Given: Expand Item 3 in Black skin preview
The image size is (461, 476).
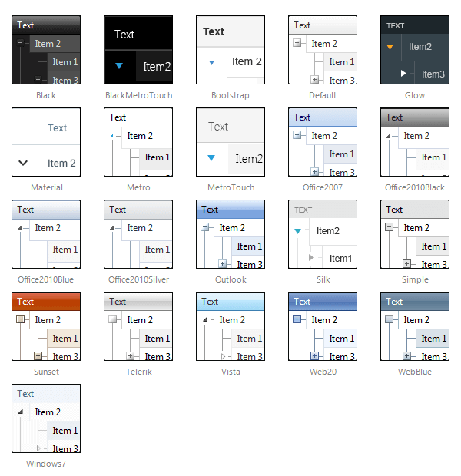Looking at the screenshot, I should (x=38, y=80).
